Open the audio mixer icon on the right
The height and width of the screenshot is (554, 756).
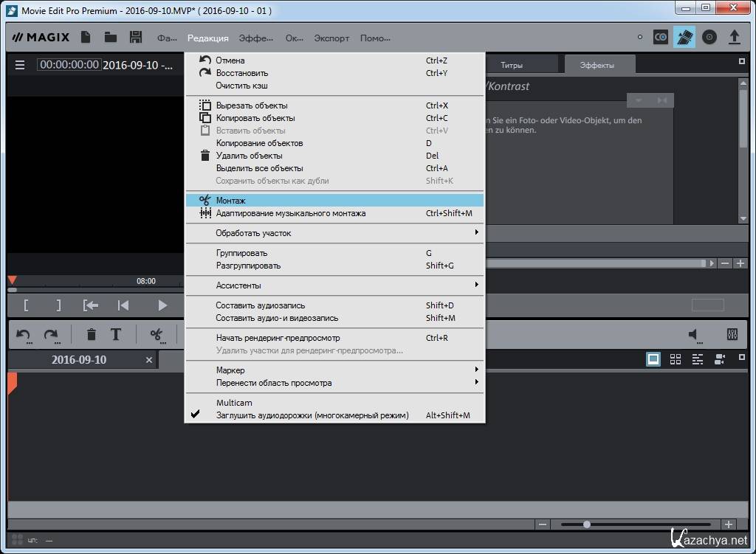click(732, 335)
